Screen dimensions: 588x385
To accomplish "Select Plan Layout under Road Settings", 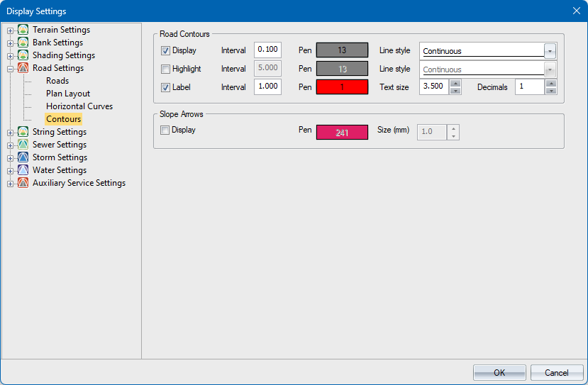I will point(68,94).
